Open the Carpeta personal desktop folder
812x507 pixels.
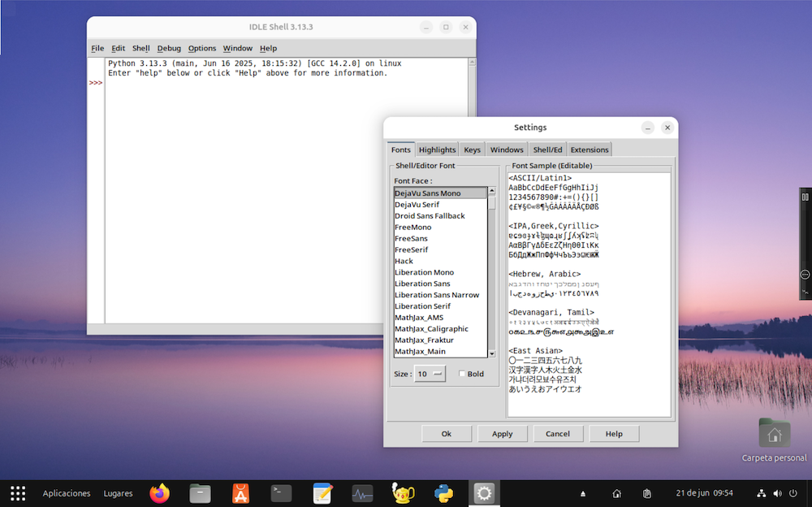coord(774,434)
